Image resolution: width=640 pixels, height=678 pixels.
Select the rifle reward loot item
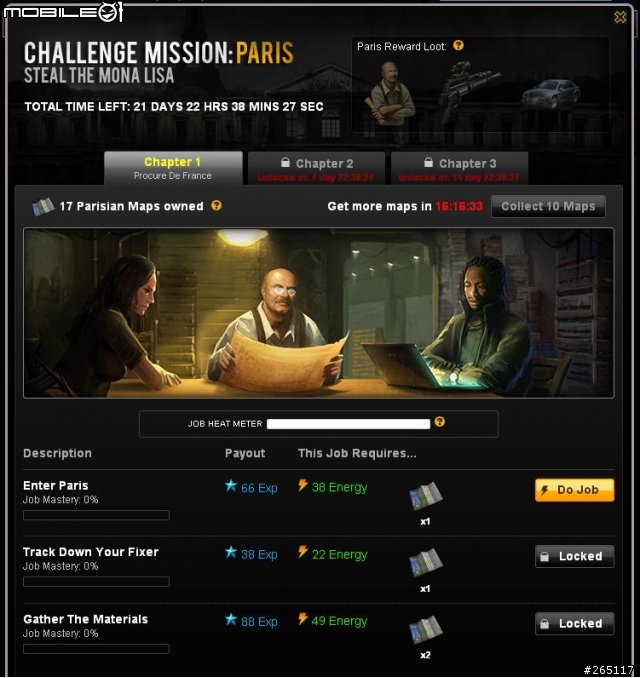pyautogui.click(x=469, y=89)
